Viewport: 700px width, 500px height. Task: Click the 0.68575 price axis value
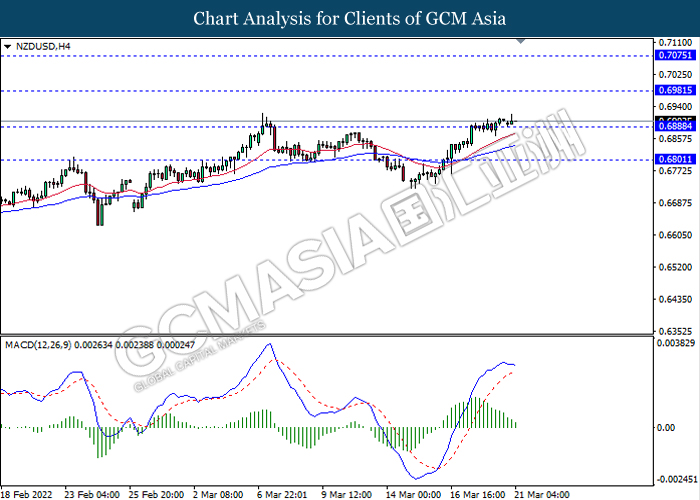(675, 139)
